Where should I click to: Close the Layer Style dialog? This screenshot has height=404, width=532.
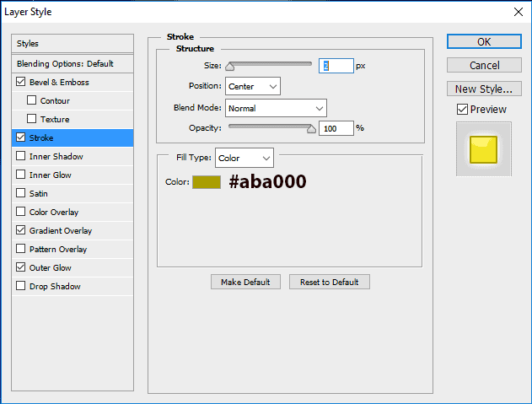[517, 12]
